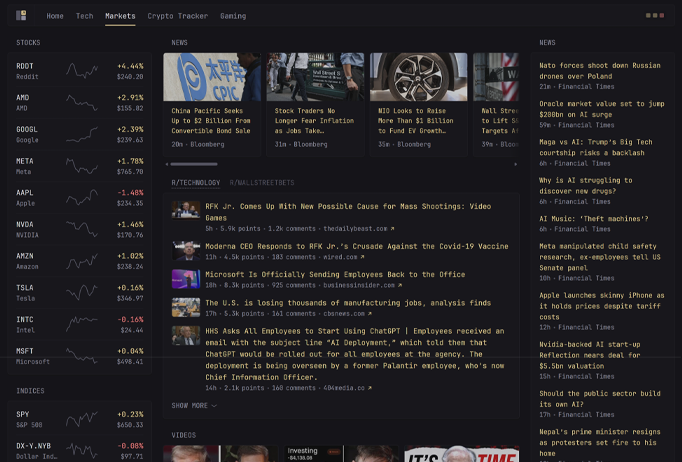The image size is (682, 462).
Task: Click the RDDT sparkline chart
Action: point(82,71)
